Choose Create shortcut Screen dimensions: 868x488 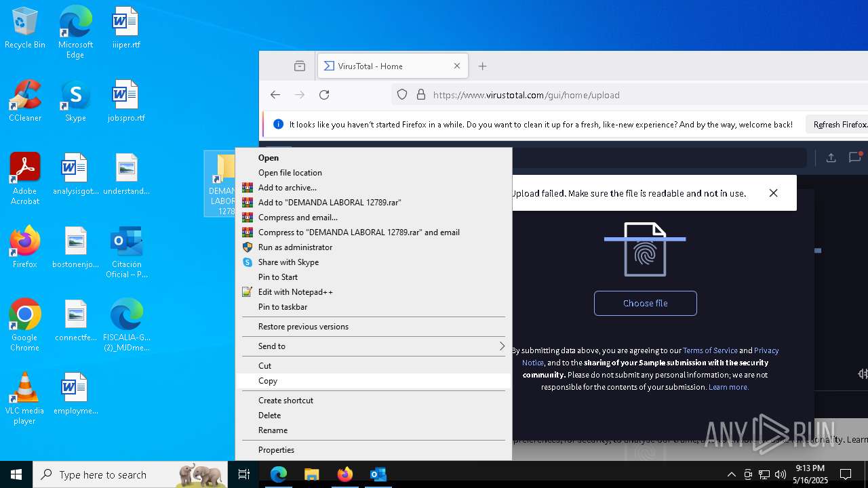coord(374,401)
